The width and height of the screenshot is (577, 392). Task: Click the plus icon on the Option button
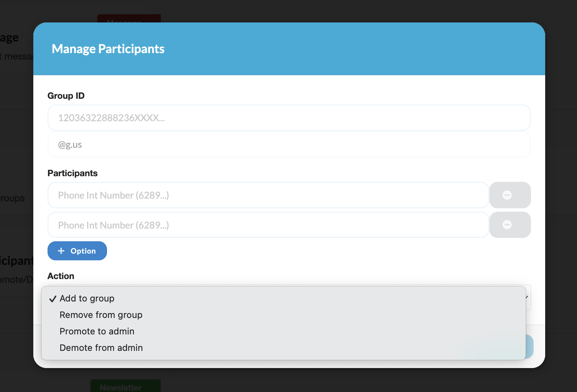61,251
